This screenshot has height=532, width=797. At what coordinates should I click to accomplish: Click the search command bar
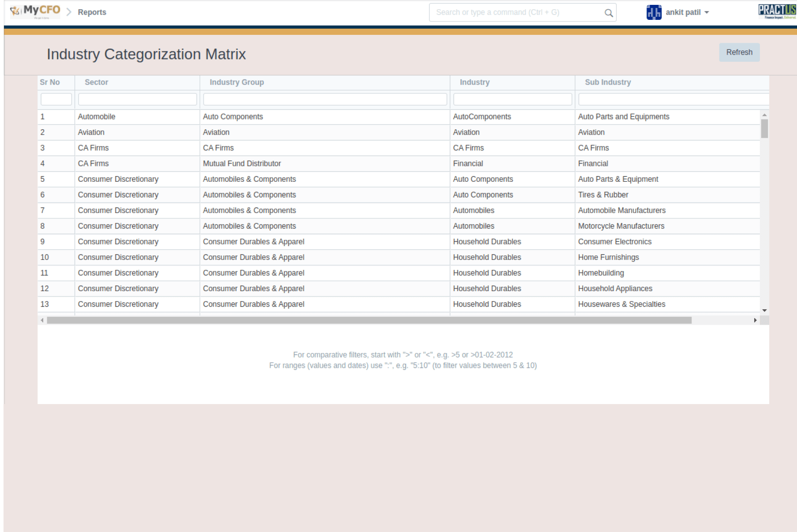tap(516, 12)
